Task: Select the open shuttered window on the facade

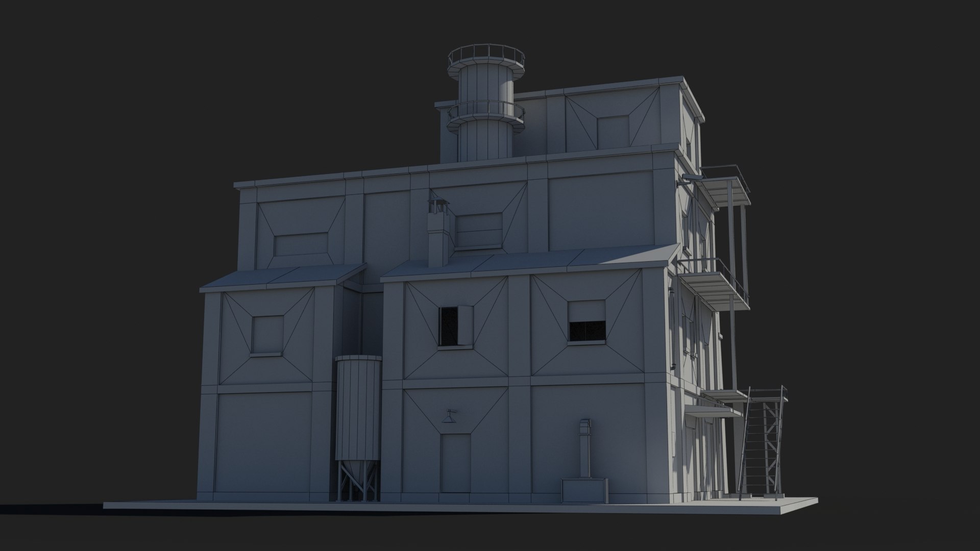Action: pyautogui.click(x=456, y=328)
